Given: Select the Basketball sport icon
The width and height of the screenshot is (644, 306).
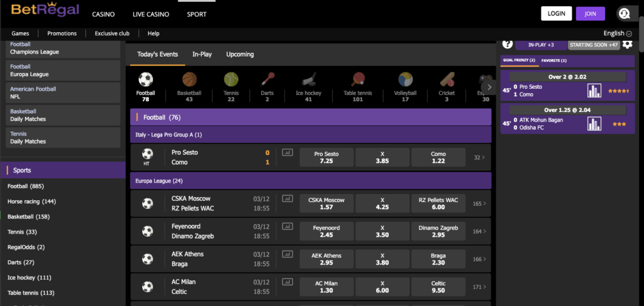Looking at the screenshot, I should coord(189,79).
